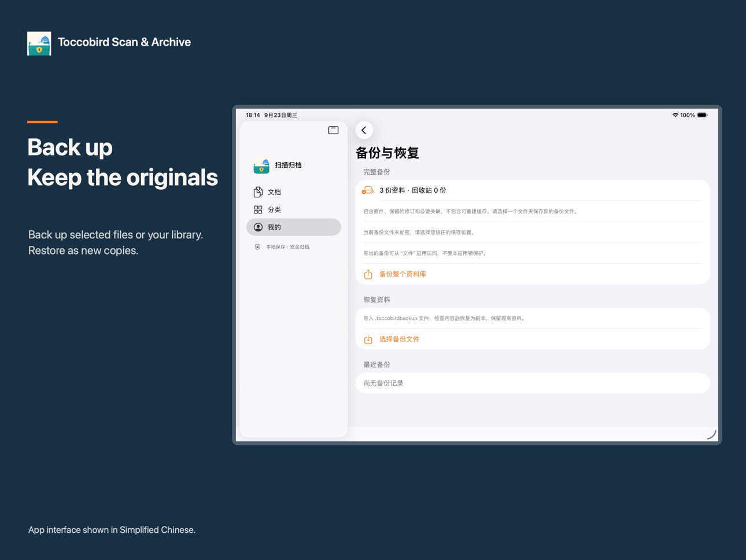The width and height of the screenshot is (746, 560).
Task: Click the 本地保存 · 安全归档 label
Action: [287, 247]
